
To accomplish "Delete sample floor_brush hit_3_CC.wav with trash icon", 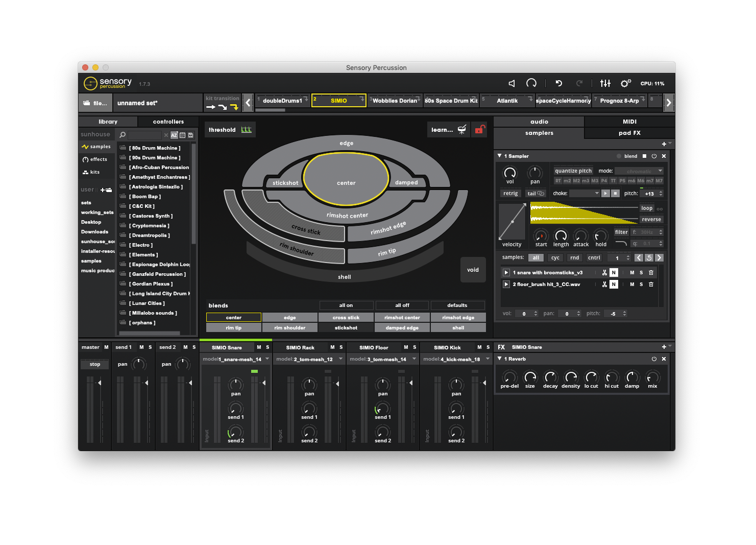I will point(651,285).
